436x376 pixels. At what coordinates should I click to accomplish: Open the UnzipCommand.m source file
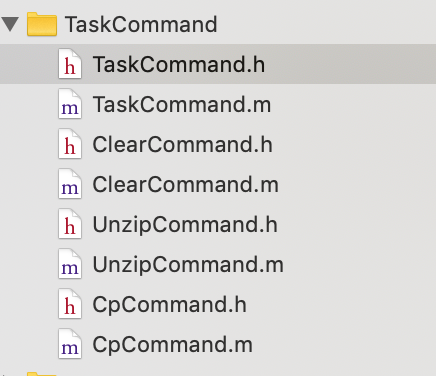[188, 264]
